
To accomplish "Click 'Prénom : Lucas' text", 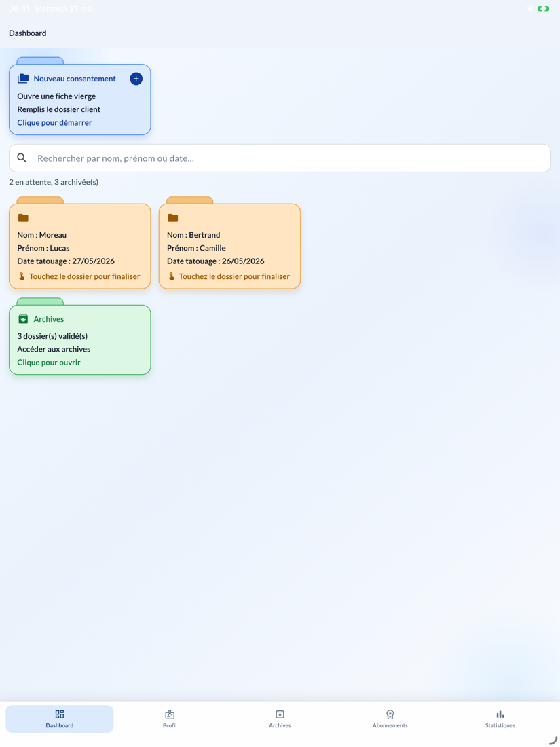I will (x=43, y=248).
